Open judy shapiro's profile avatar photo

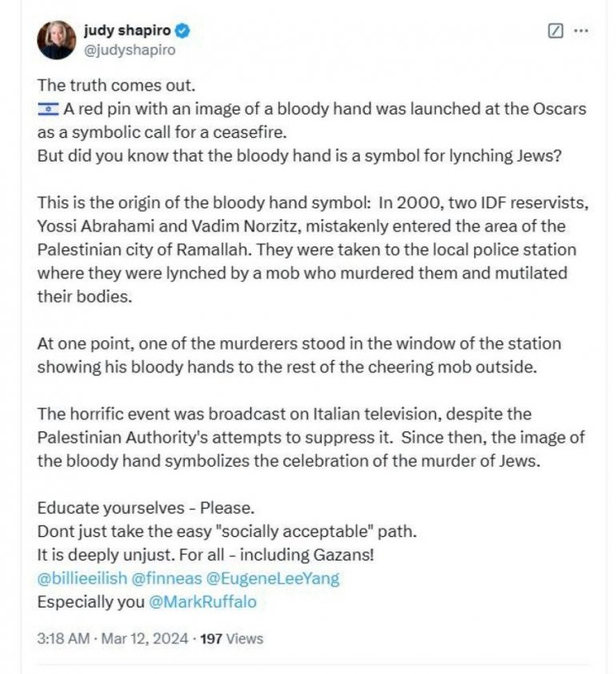pyautogui.click(x=56, y=39)
